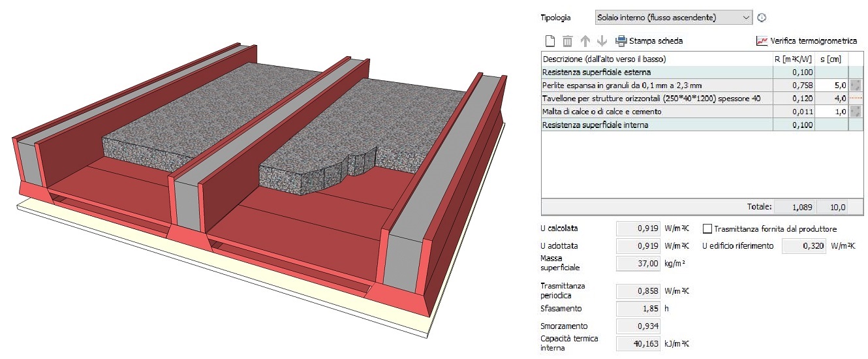868x359 pixels.
Task: Click the thermo-hygrometric chart icon
Action: click(x=762, y=41)
